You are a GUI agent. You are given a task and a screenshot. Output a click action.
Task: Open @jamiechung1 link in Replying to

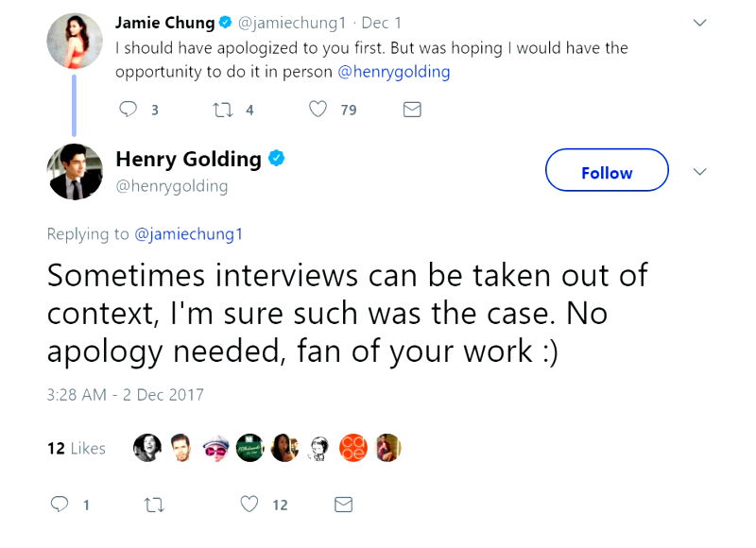pos(189,234)
